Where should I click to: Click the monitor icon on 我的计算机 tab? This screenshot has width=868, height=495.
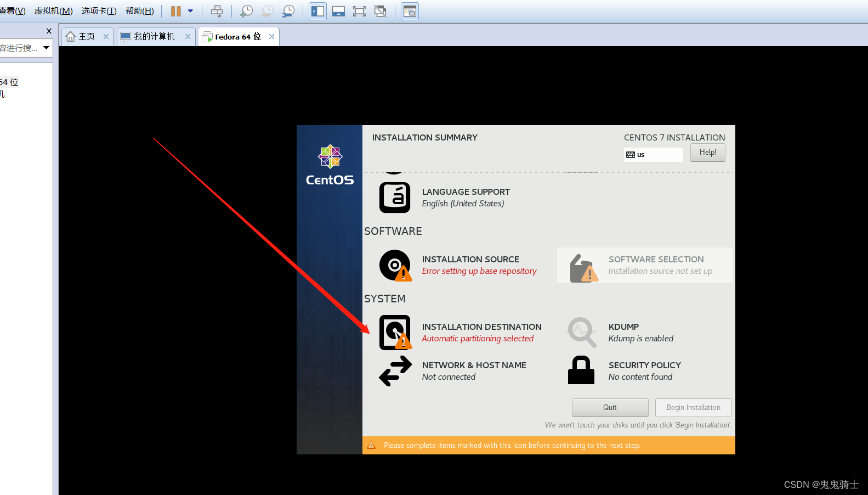pyautogui.click(x=126, y=37)
